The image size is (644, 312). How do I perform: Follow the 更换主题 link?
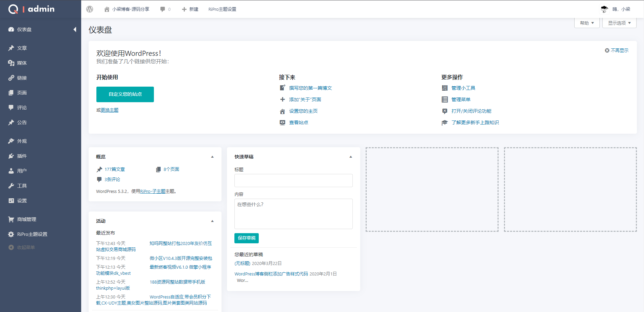pos(110,110)
